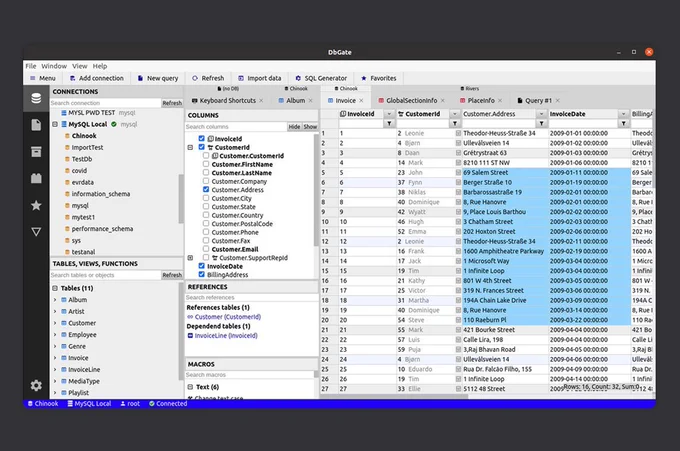The image size is (680, 451).
Task: Click filter icon under InvoiceDate column
Action: 623,124
